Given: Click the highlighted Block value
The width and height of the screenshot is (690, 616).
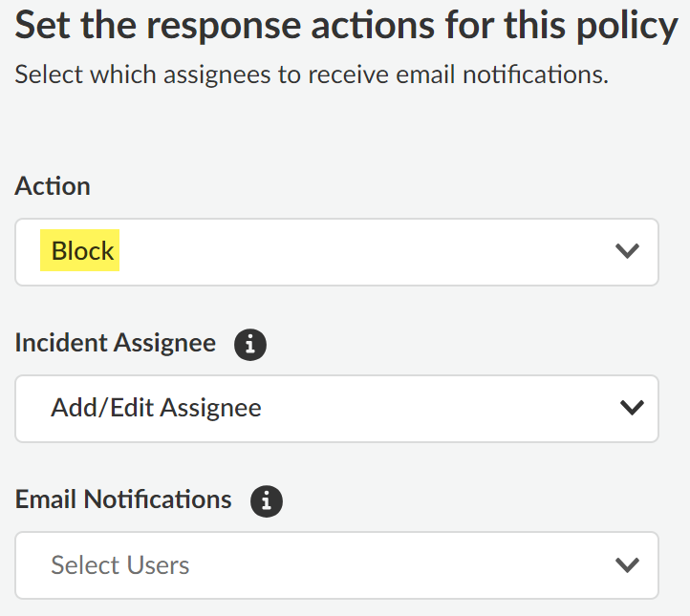Looking at the screenshot, I should pos(82,251).
